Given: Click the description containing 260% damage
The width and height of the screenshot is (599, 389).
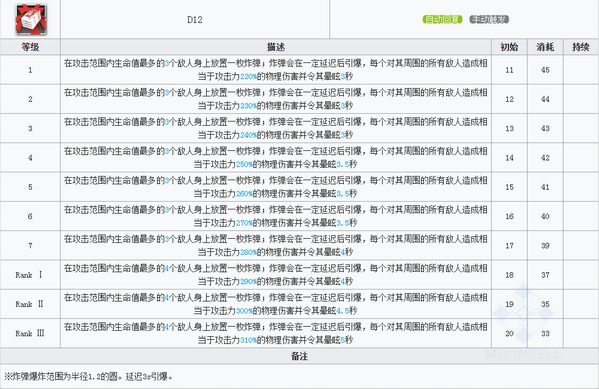Looking at the screenshot, I should click(275, 186).
